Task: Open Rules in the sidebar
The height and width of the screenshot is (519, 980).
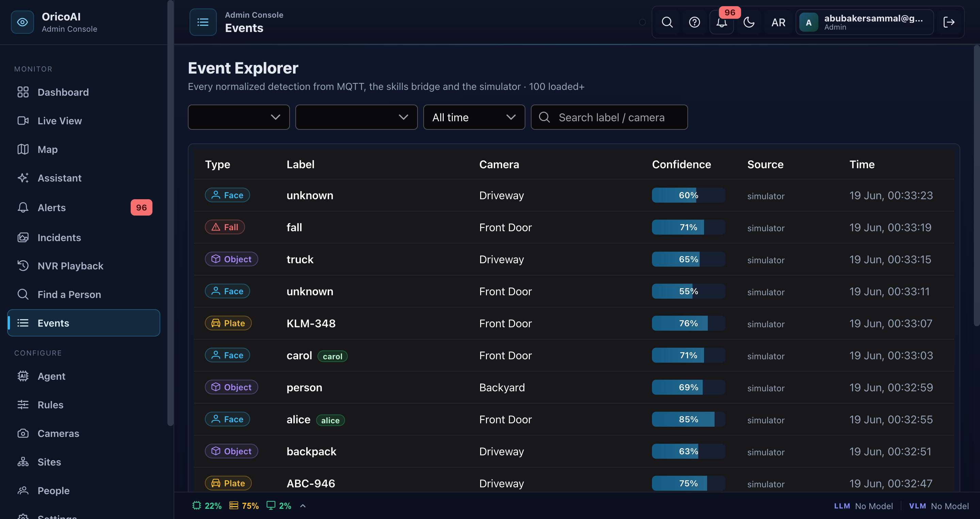Action: point(84,405)
